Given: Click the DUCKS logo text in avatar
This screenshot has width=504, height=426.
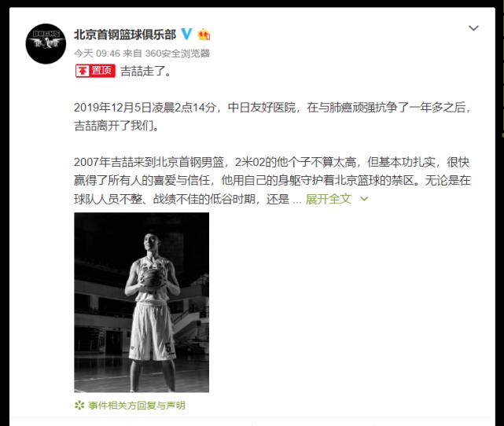Looking at the screenshot, I should click(46, 34).
